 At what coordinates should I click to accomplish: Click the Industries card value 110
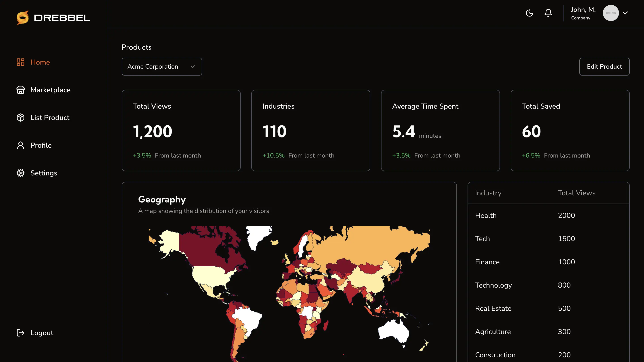tap(274, 131)
